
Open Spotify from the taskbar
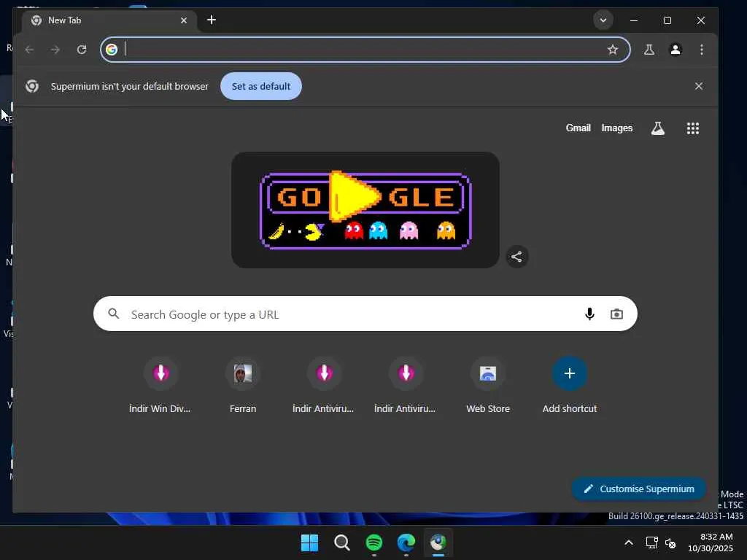tap(374, 542)
